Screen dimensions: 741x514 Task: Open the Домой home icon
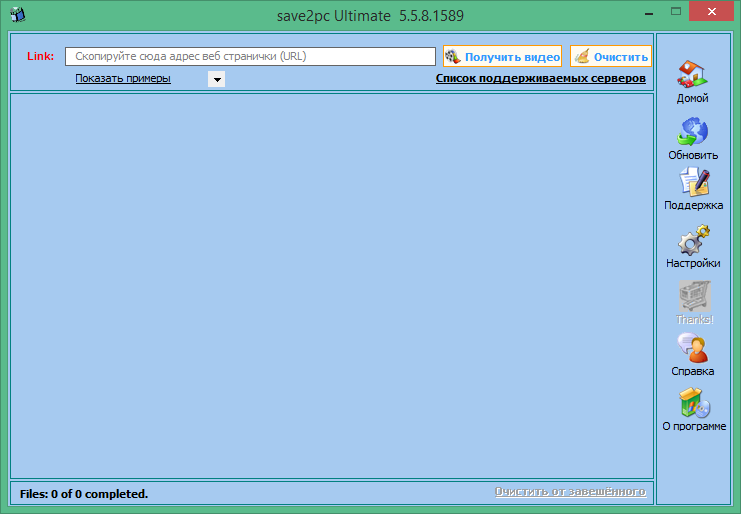[x=692, y=74]
